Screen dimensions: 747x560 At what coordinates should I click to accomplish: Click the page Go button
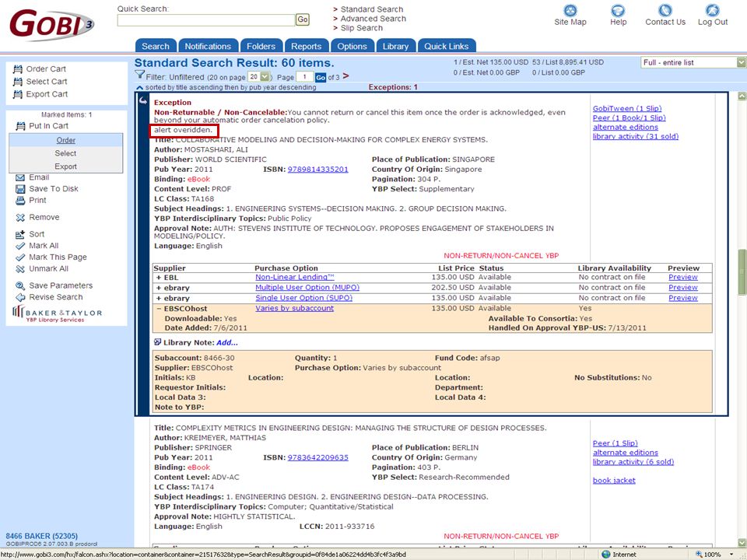[x=321, y=77]
